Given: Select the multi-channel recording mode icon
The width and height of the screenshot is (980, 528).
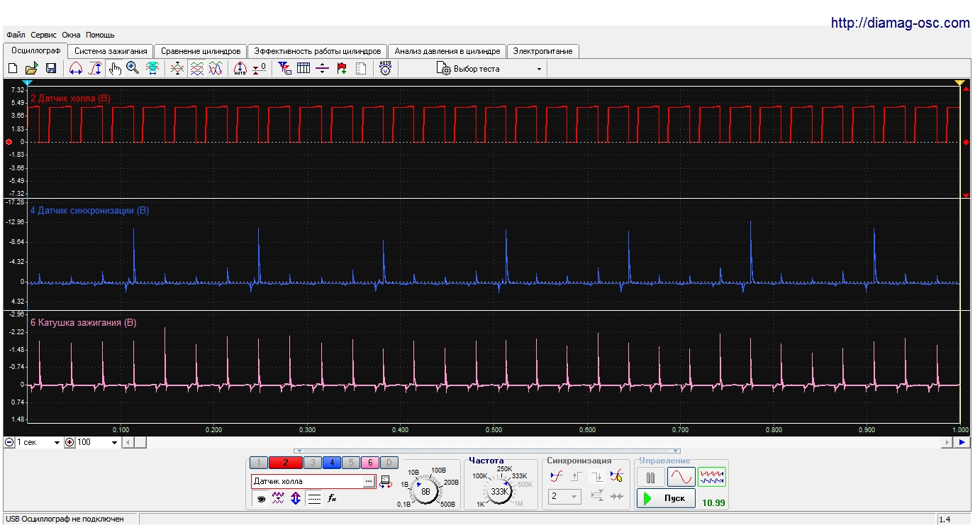Looking at the screenshot, I should click(712, 477).
